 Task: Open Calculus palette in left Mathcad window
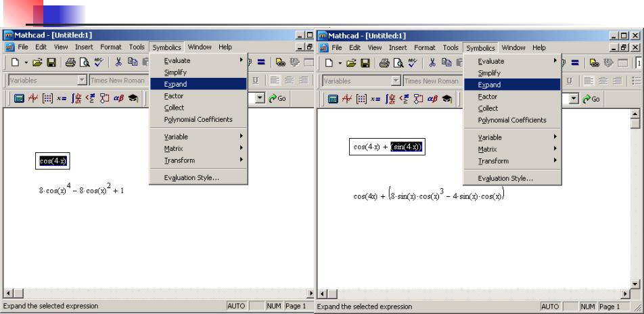coord(76,99)
